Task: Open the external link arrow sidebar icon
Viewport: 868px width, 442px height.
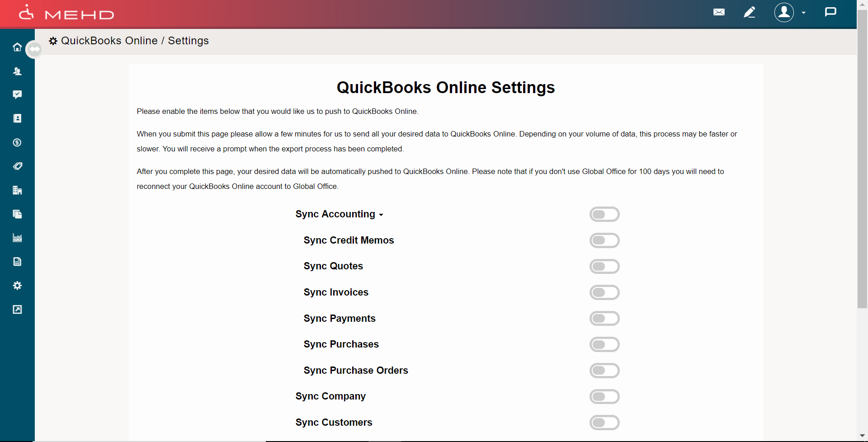Action: [17, 310]
